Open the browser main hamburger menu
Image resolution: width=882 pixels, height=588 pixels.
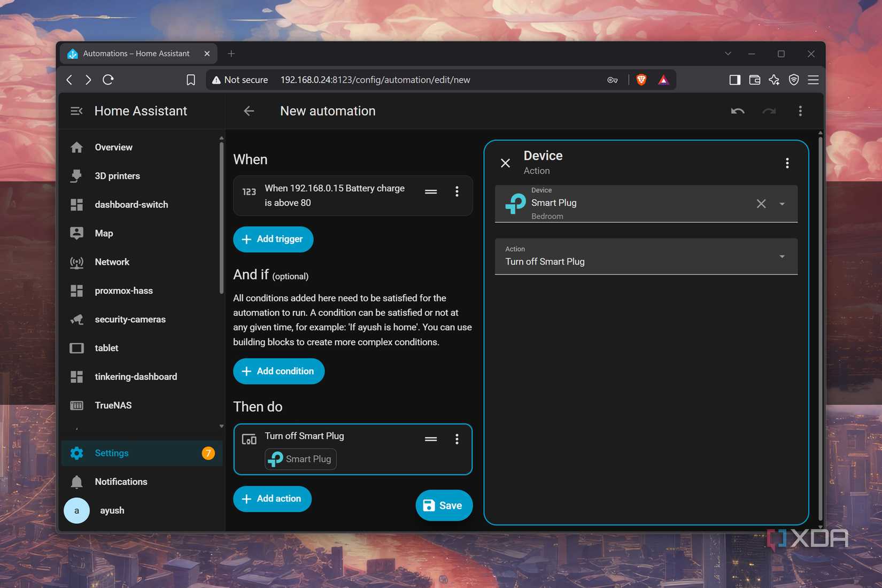814,80
